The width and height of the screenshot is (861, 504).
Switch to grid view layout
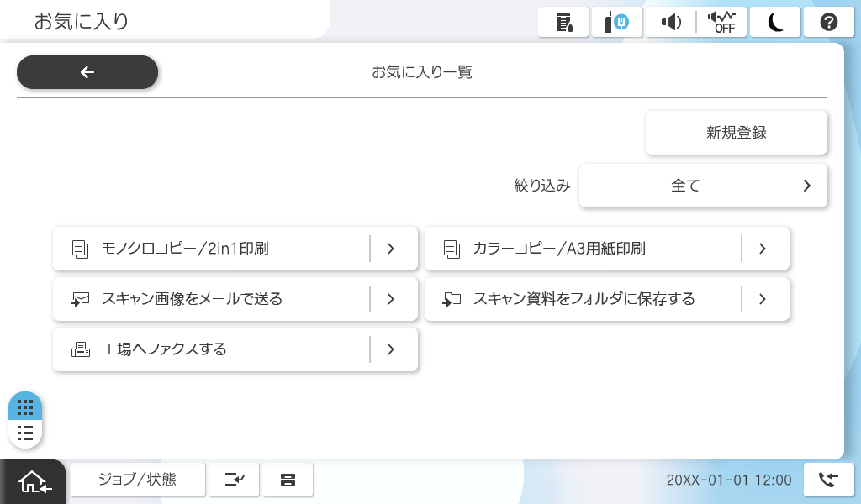[x=25, y=407]
